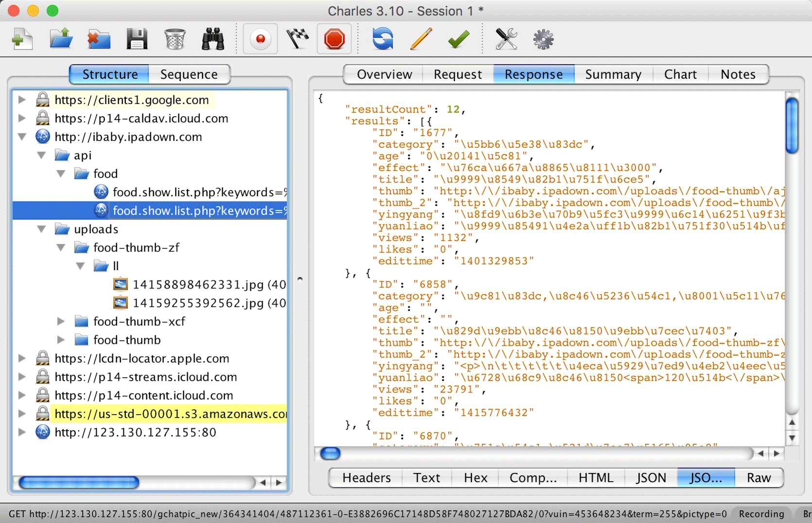The height and width of the screenshot is (523, 812).
Task: Click globe icon beside 123.130.127.155:80
Action: pyautogui.click(x=43, y=432)
